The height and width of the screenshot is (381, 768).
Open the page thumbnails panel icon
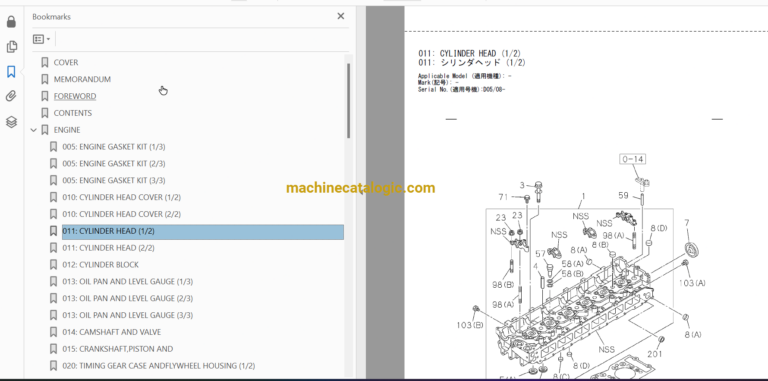[x=11, y=47]
